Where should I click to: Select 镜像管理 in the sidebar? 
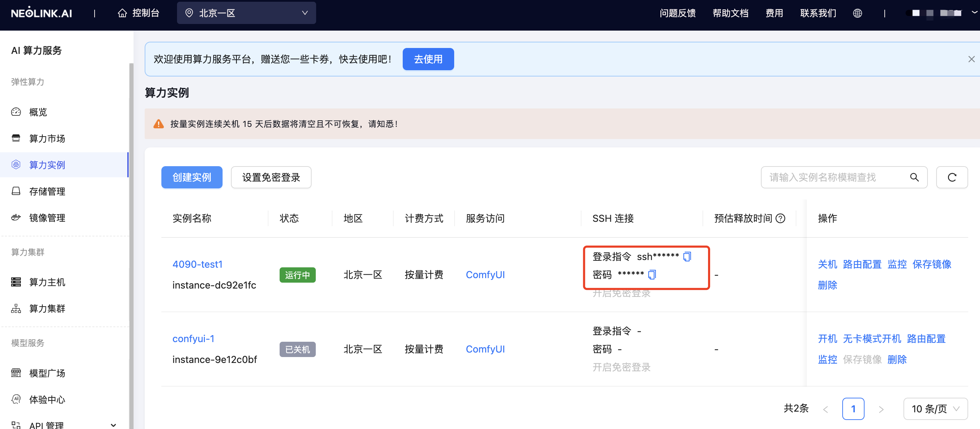coord(65,218)
